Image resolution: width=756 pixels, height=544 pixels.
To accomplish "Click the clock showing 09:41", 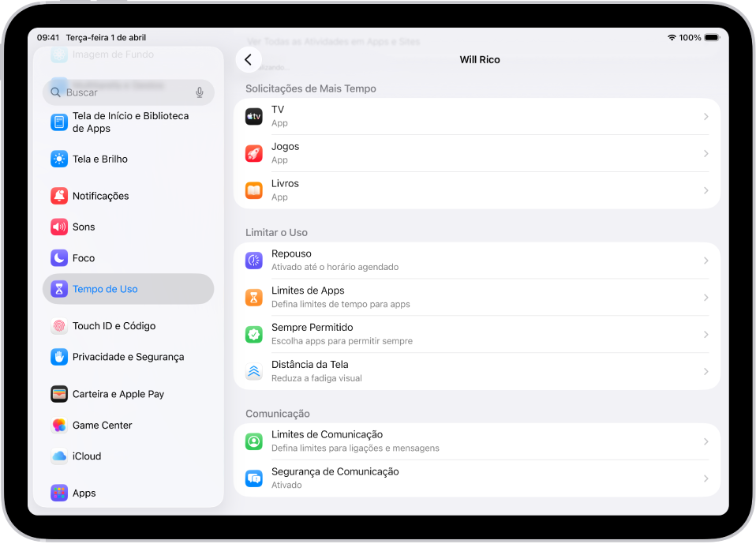I will [48, 38].
